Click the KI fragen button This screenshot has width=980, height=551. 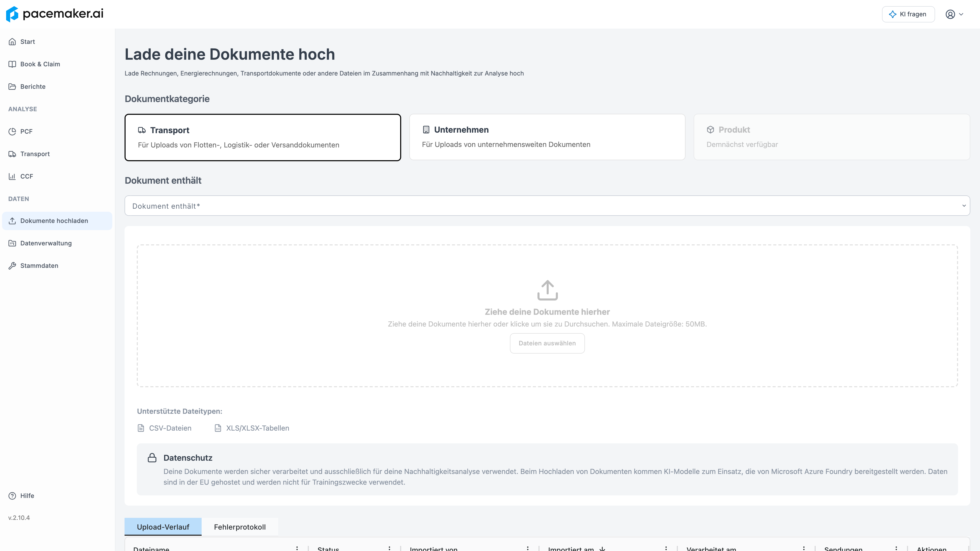click(x=908, y=15)
